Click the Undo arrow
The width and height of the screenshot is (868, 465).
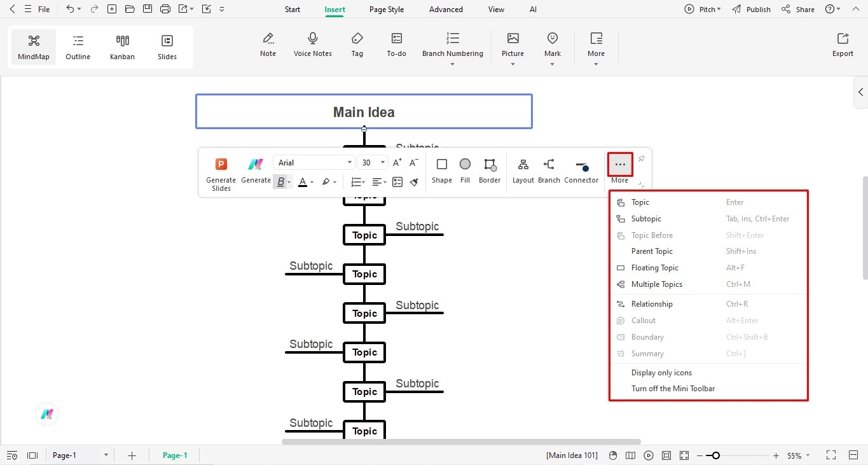click(x=70, y=9)
